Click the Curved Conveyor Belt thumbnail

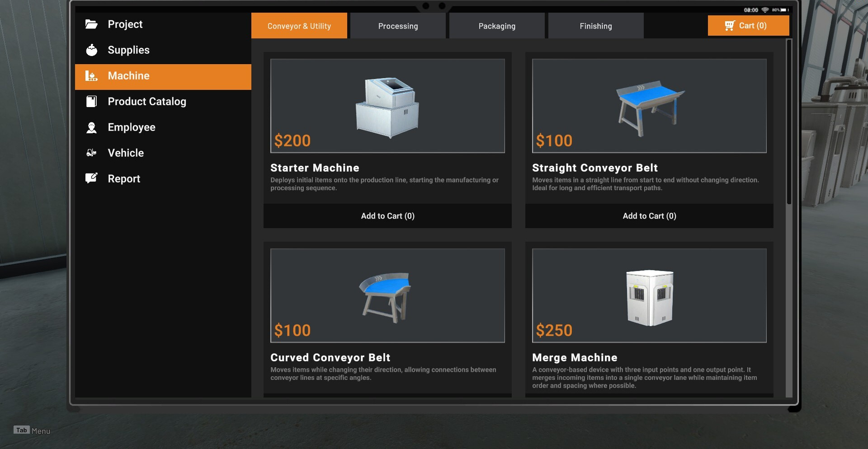click(387, 295)
